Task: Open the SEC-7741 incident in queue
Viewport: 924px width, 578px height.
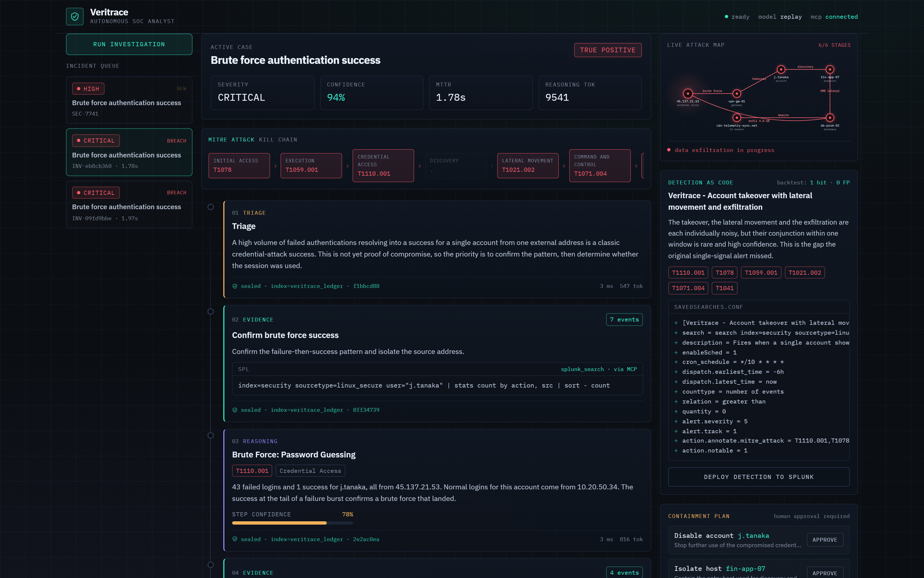Action: (x=129, y=100)
